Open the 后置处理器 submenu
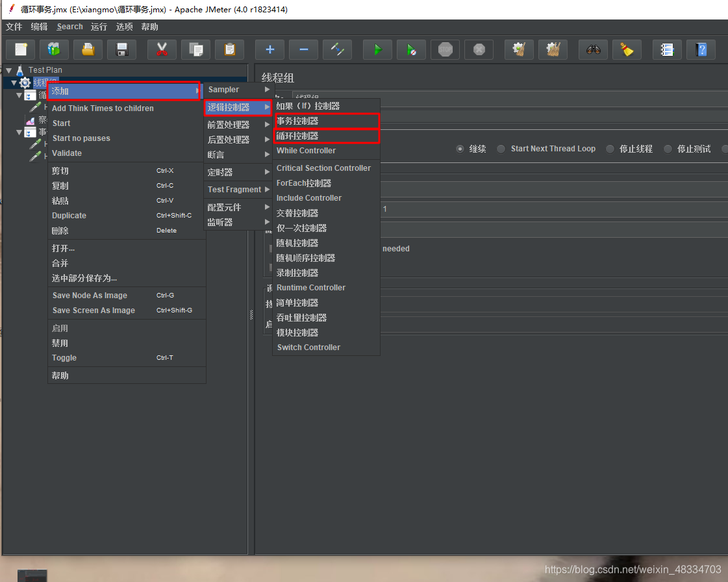Screen dimensions: 728x582 click(x=238, y=140)
